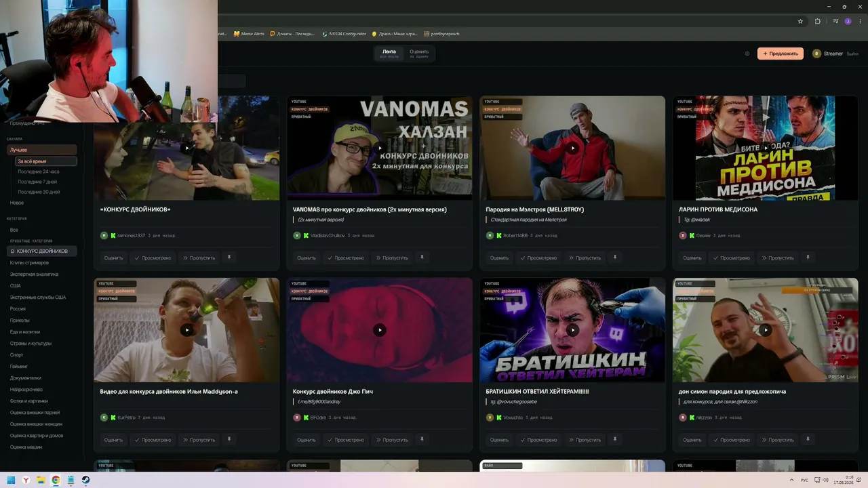Play the БРАТИШКИН ОТВЕТИЛ ХЕЙТЕРАМ video
Viewport: 868px width, 488px height.
pos(572,330)
